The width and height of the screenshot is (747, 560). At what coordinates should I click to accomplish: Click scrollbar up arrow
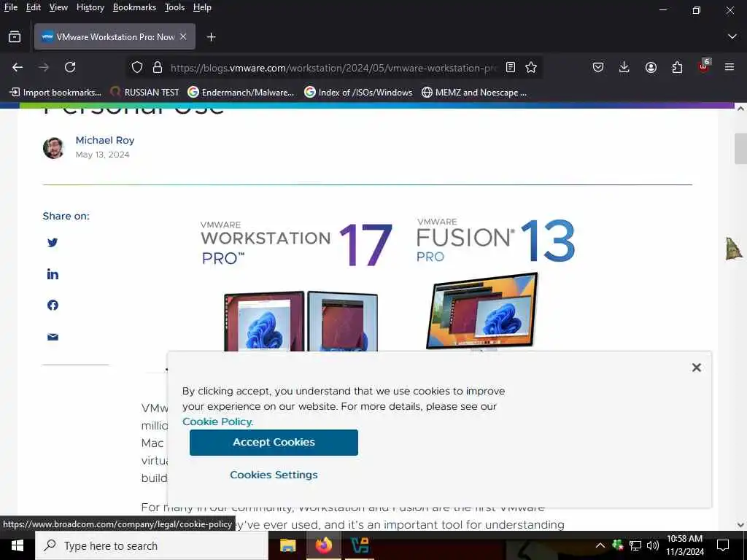tap(740, 109)
